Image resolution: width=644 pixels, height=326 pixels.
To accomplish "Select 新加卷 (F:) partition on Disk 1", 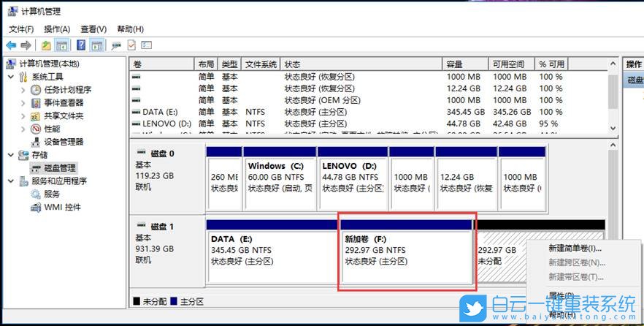I will pyautogui.click(x=407, y=251).
